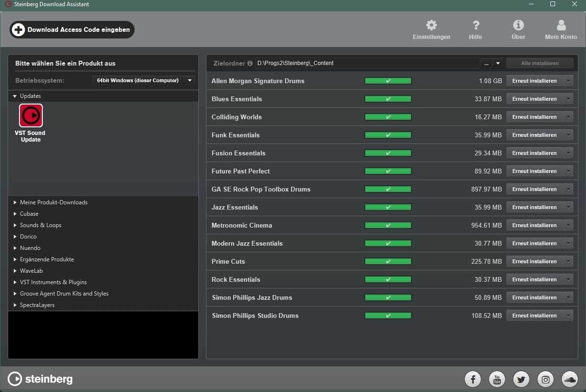
Task: Open the Betriebssystem dropdown
Action: 143,80
